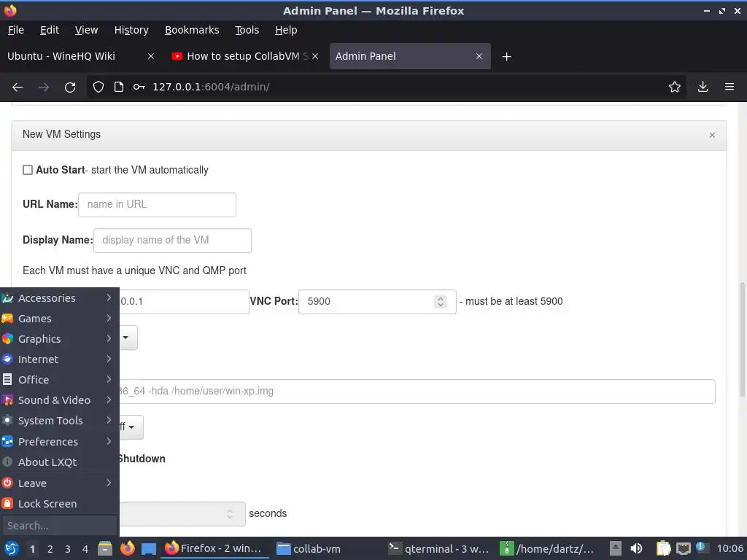This screenshot has height=560, width=747.
Task: Open the View menu
Action: [x=86, y=30]
